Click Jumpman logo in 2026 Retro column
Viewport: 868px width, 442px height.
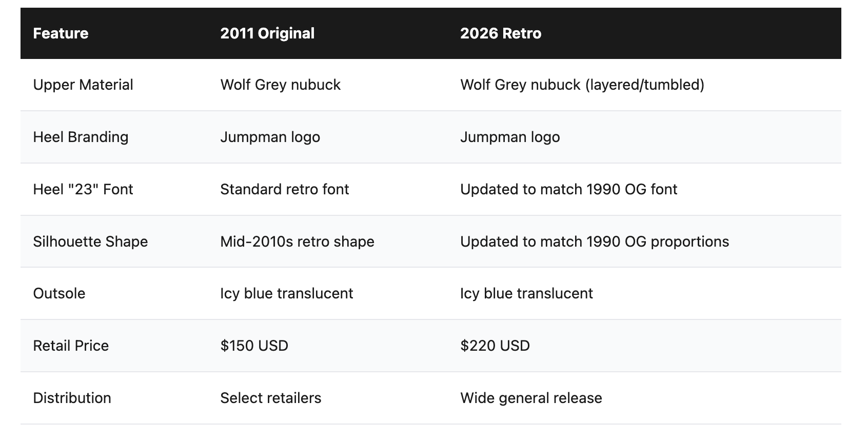pyautogui.click(x=509, y=137)
